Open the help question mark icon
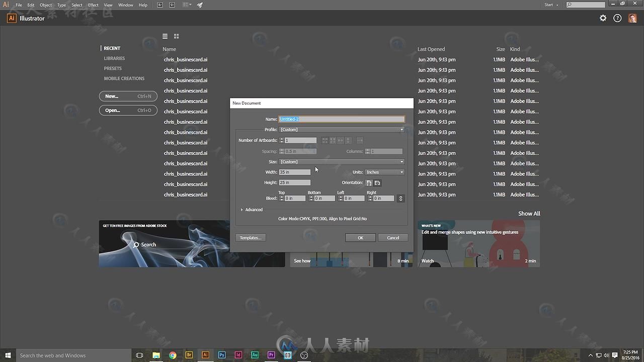The image size is (644, 362). (618, 18)
